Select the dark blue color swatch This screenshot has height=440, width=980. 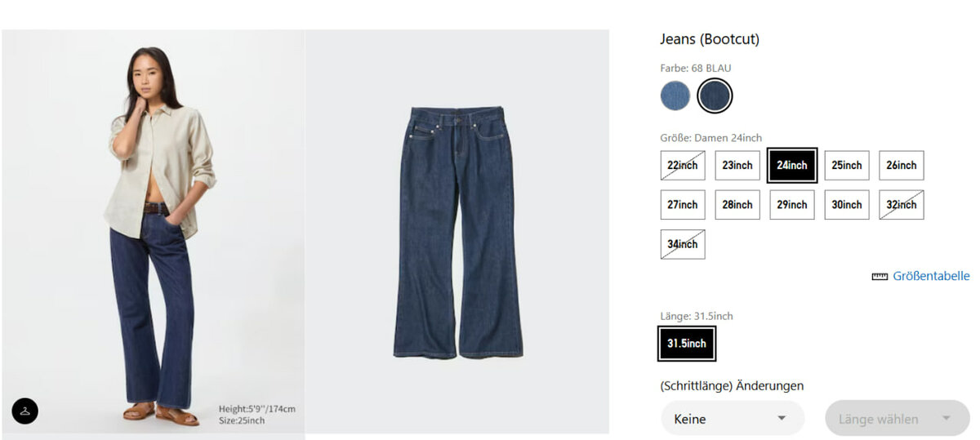pos(715,96)
